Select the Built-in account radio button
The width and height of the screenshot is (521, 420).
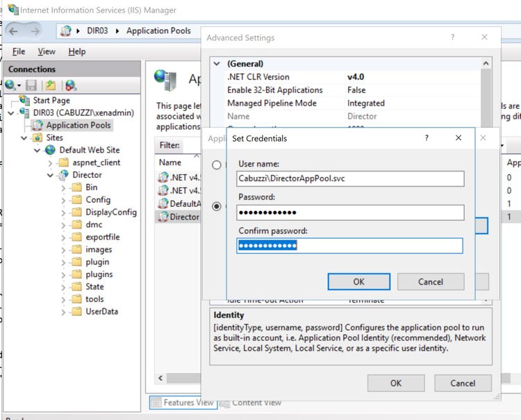[217, 165]
